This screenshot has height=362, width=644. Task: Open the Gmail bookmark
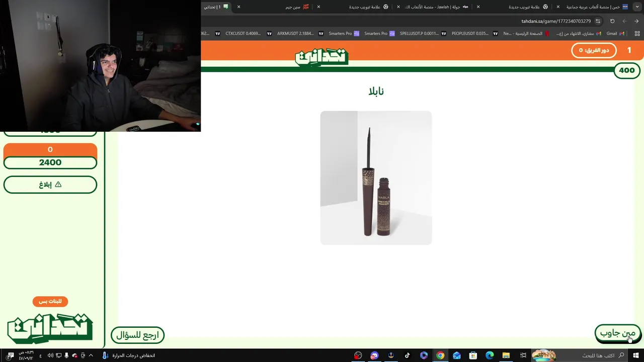(x=615, y=33)
